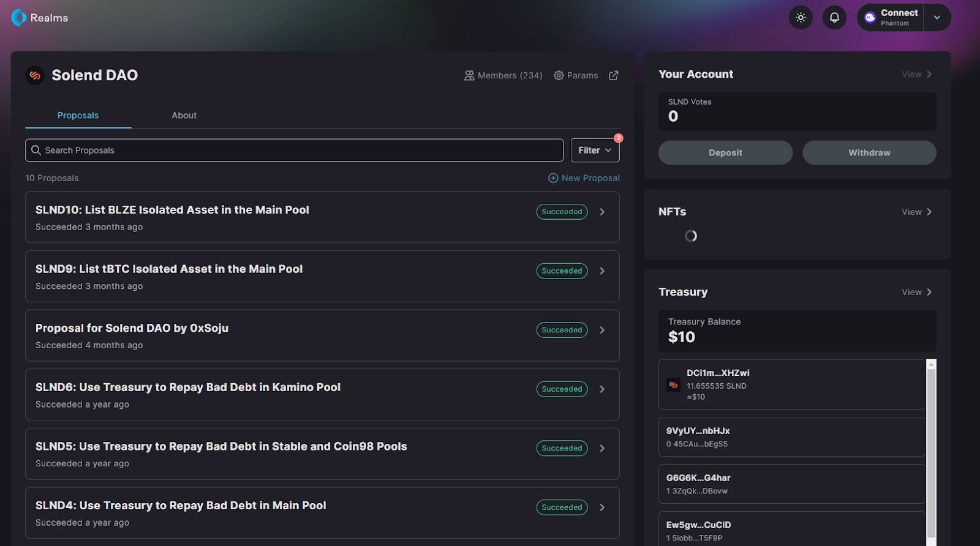Viewport: 980px width, 546px height.
Task: Select the DCi1m...XHZwi treasury account
Action: click(791, 384)
